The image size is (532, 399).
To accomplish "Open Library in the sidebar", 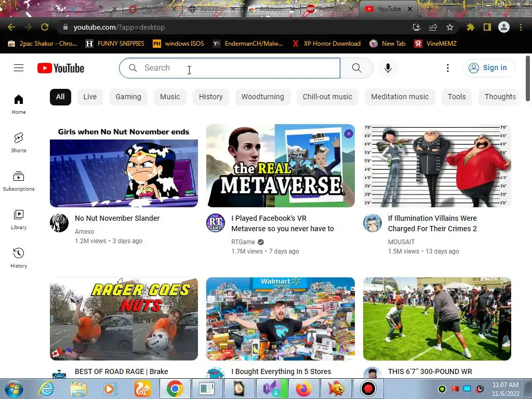I will [x=19, y=220].
